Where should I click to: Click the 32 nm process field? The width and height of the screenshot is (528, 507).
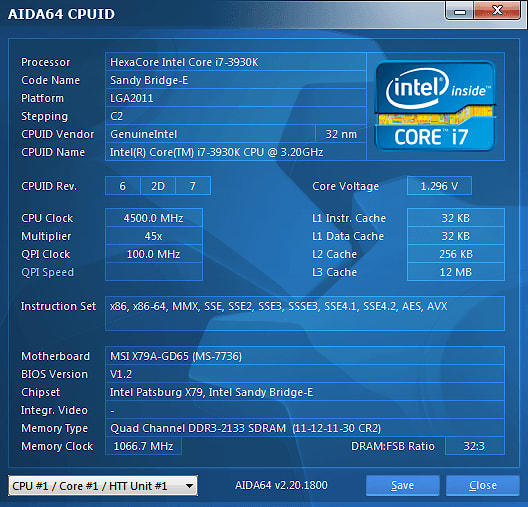341,134
